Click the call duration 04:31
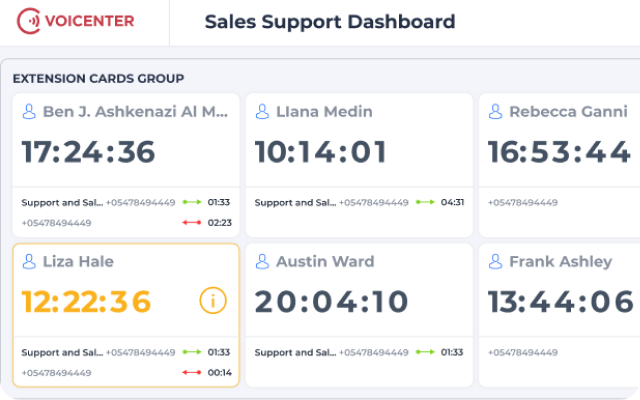Image resolution: width=640 pixels, height=400 pixels. tap(452, 202)
